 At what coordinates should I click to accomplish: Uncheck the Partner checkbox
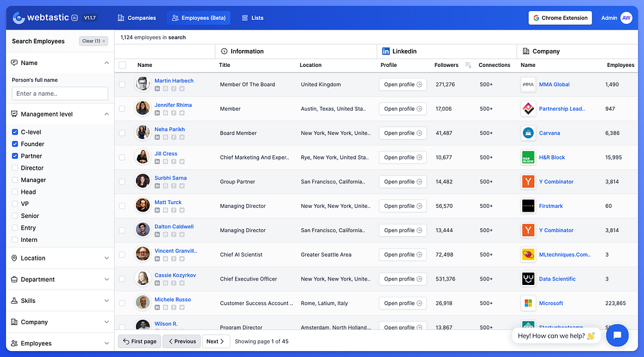(x=15, y=156)
